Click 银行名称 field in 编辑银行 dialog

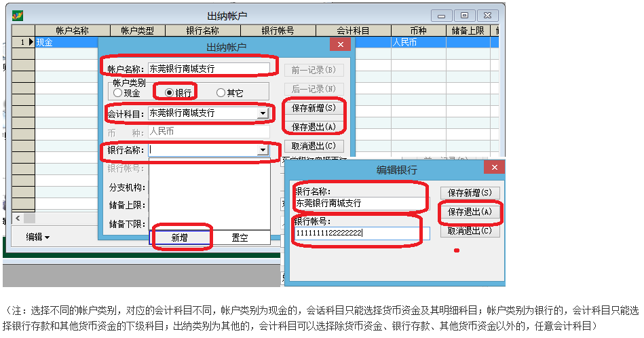(x=362, y=203)
